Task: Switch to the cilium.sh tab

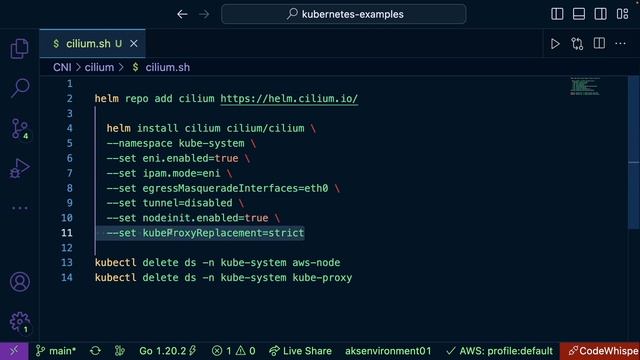Action: pos(92,43)
